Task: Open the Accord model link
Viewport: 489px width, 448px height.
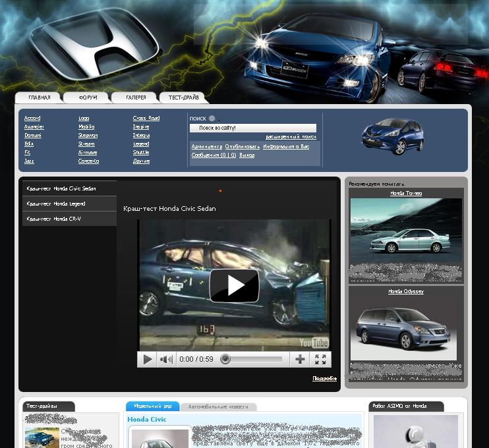Action: 32,118
